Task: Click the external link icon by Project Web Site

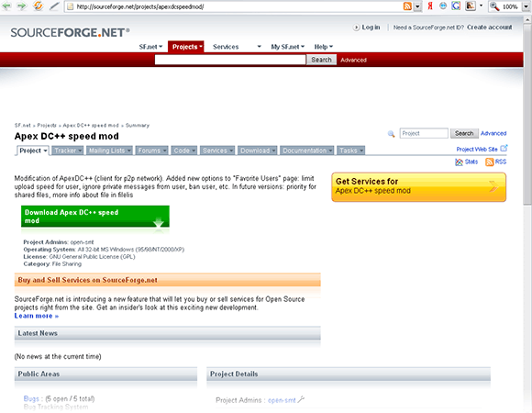Action: pyautogui.click(x=504, y=149)
